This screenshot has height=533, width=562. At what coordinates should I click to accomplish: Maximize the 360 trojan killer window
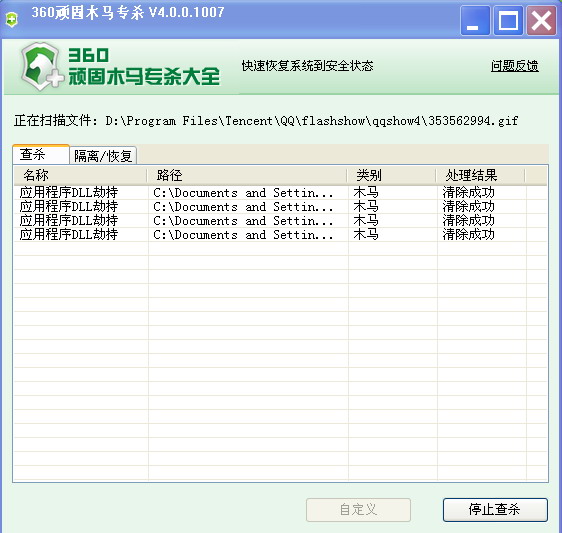[508, 20]
